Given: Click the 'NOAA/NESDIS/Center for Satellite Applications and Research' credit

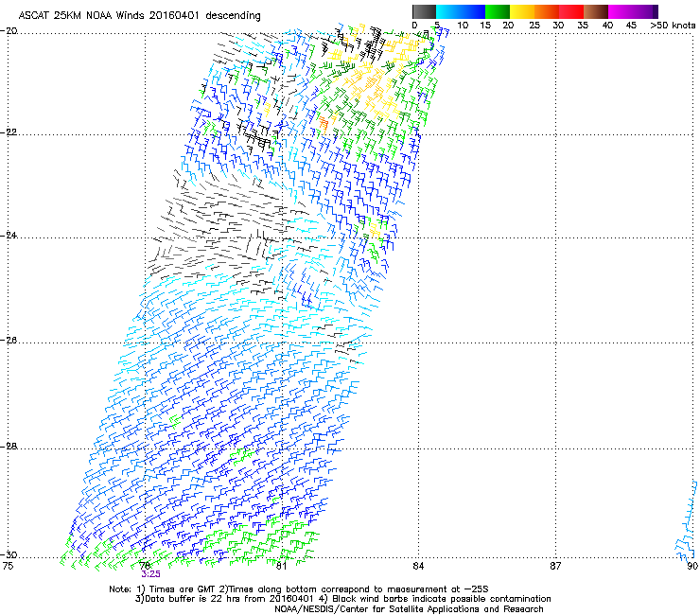Looking at the screenshot, I should pyautogui.click(x=409, y=609).
